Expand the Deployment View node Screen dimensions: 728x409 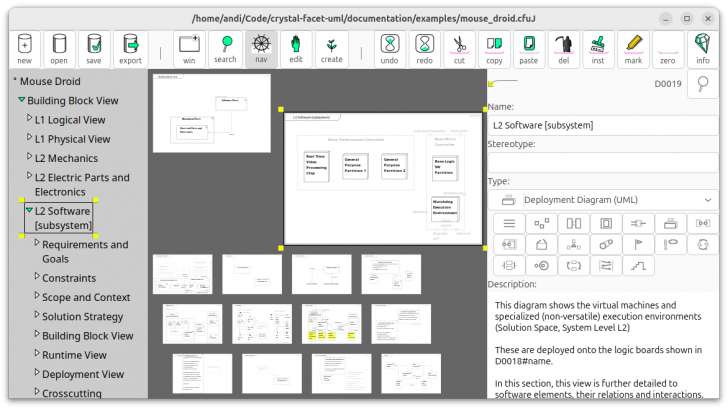point(37,372)
